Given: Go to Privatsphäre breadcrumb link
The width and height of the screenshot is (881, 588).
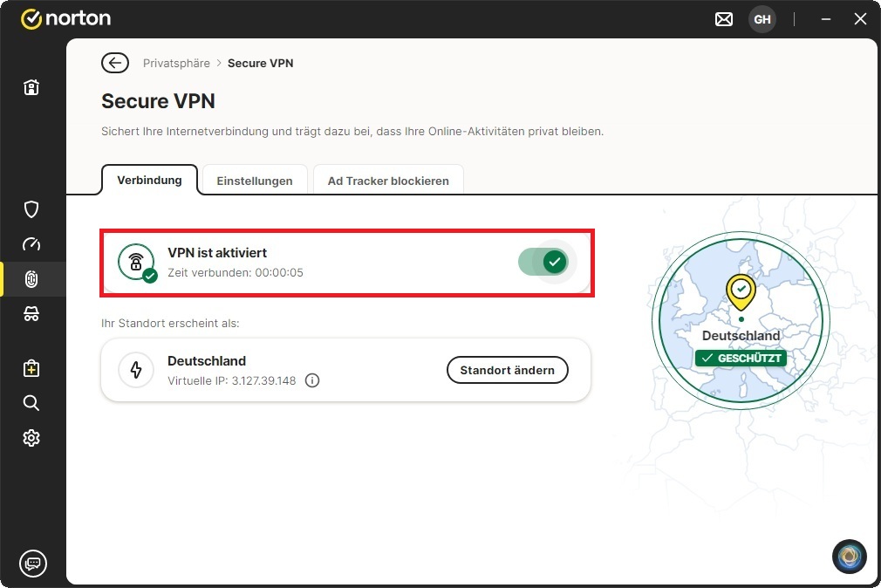Looking at the screenshot, I should (176, 63).
